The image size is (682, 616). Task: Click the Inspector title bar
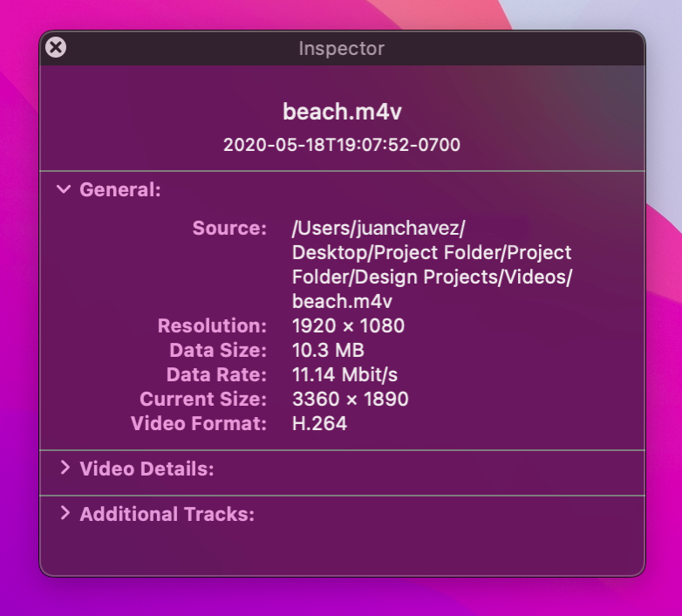[342, 48]
